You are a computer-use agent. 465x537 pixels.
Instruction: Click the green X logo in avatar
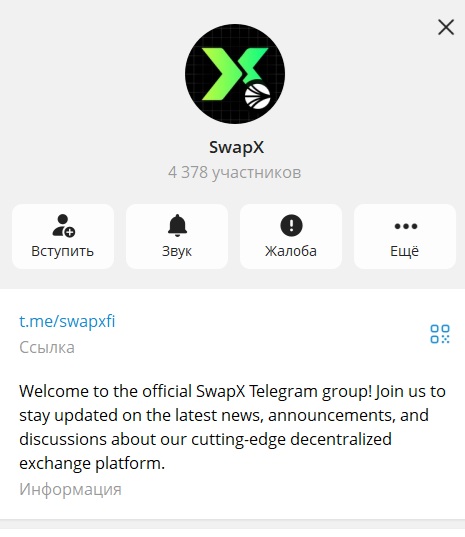(x=234, y=74)
